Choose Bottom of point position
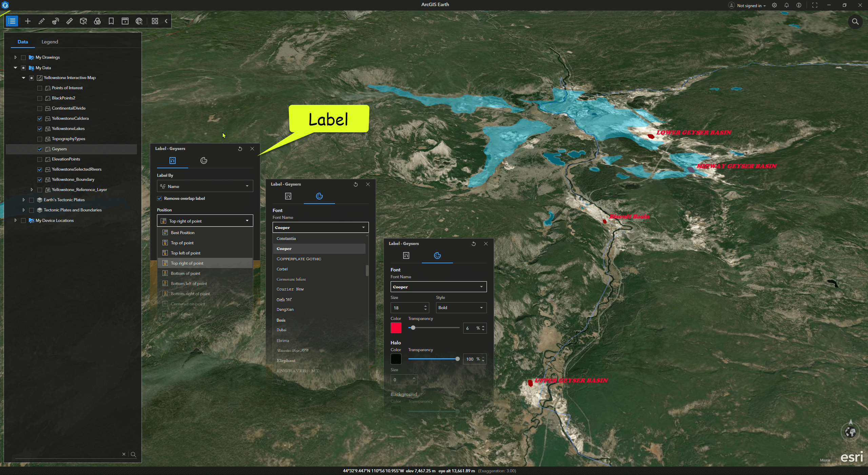Screen dimensions: 868x475 coord(185,273)
